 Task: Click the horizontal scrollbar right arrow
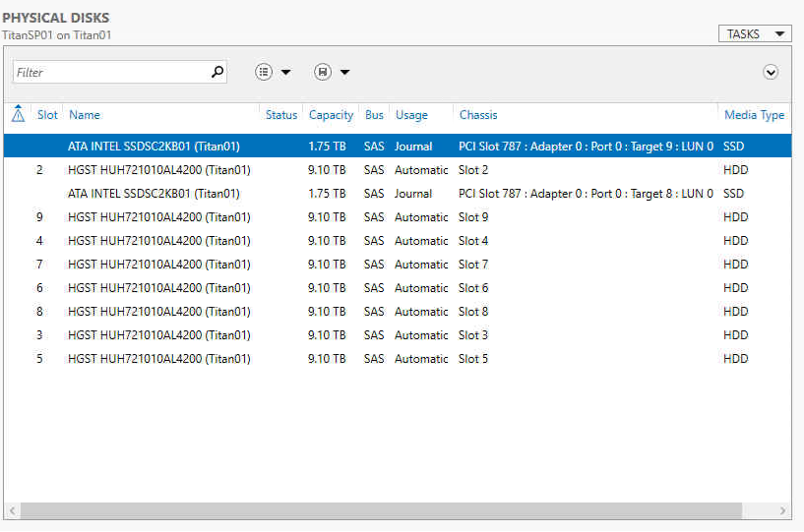(x=782, y=510)
